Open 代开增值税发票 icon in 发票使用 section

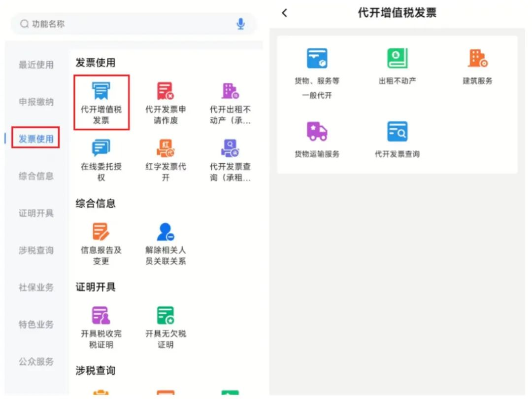[x=101, y=91]
